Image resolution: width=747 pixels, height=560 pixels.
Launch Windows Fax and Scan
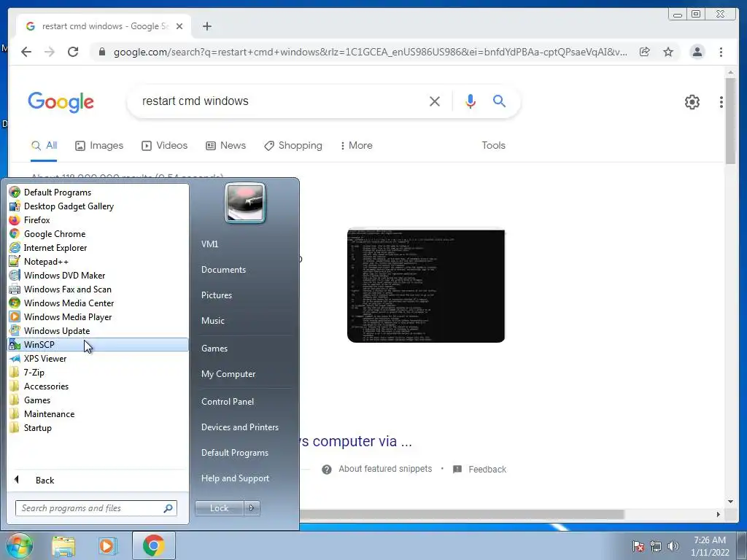pos(98,289)
